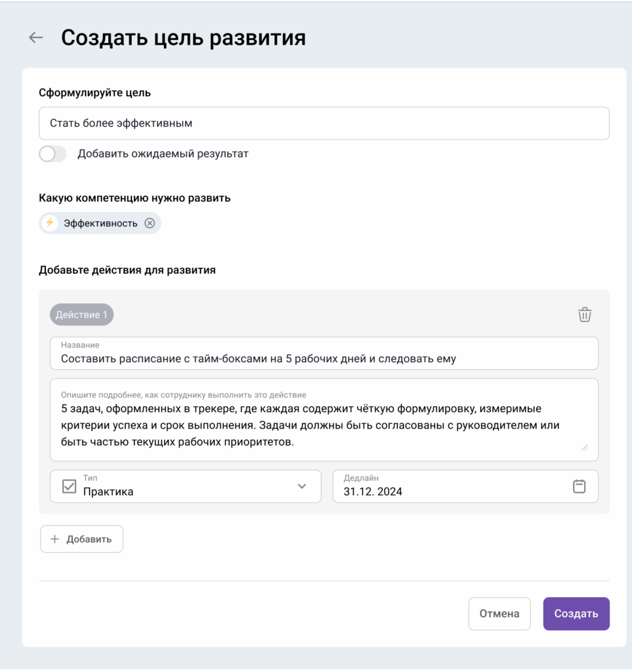
Task: Remove the Эффективность competency via the X icon
Action: pos(150,223)
